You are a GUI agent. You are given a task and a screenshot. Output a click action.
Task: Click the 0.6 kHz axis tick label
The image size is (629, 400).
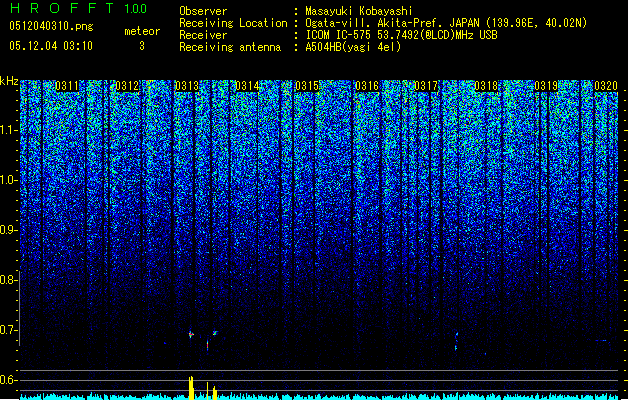click(x=8, y=380)
